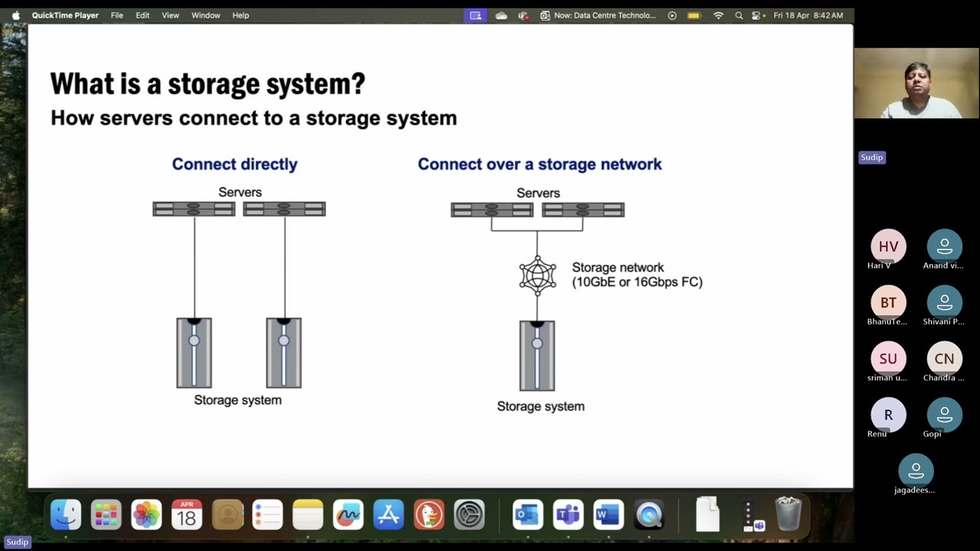980x551 pixels.
Task: Open Microsoft Outlook from dock
Action: [528, 514]
